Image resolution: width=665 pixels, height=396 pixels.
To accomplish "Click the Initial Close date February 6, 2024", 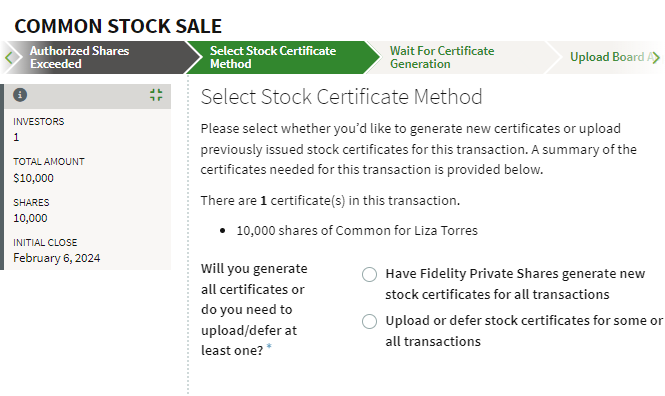I will pos(57,258).
